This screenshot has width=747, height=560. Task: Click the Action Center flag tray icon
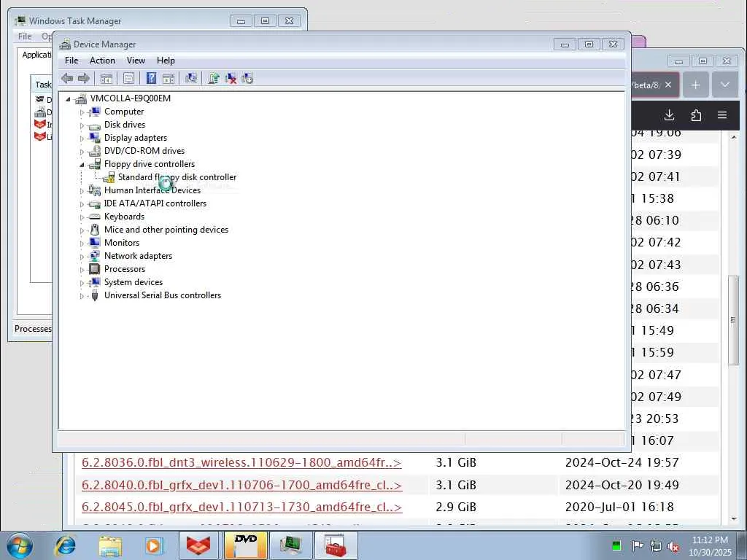point(638,546)
